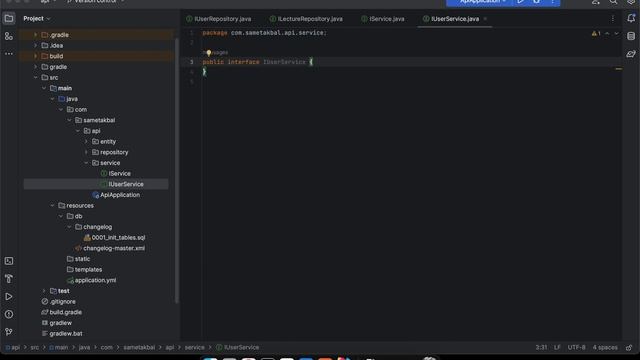Click the 4 spaces indent indicator
Viewport: 640px width, 360px height.
[x=605, y=348]
